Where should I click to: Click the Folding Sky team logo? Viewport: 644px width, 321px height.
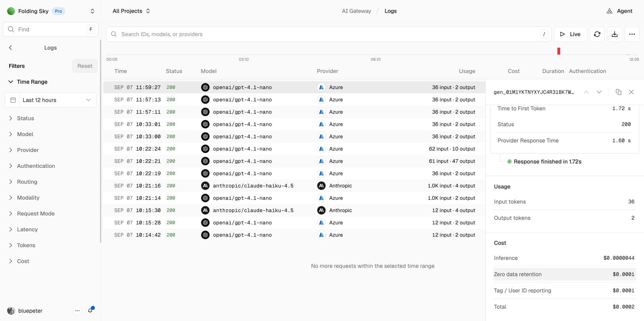11,11
